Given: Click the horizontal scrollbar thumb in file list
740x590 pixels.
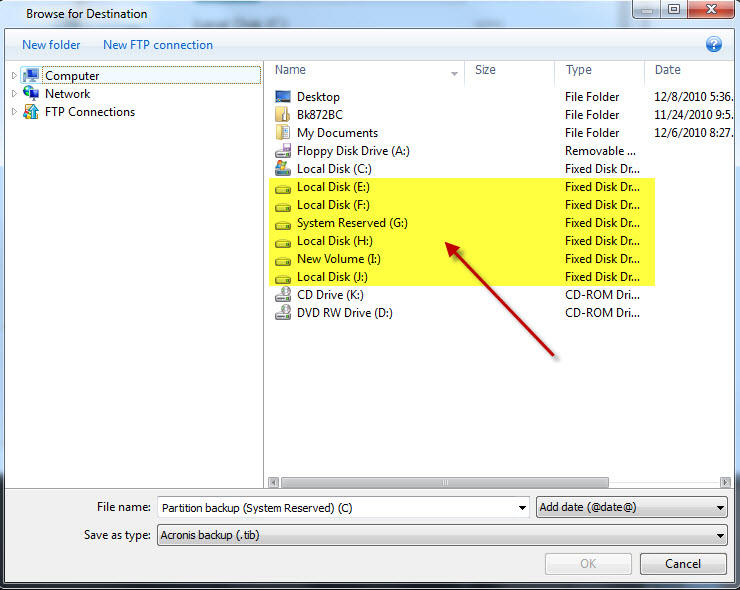Looking at the screenshot, I should (x=445, y=482).
